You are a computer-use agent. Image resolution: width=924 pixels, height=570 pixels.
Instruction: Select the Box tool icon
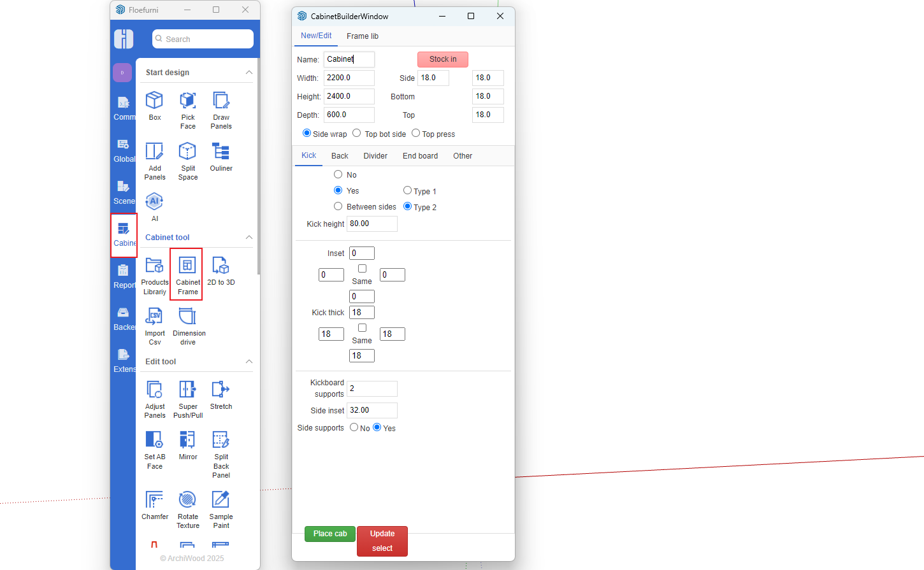pos(154,101)
